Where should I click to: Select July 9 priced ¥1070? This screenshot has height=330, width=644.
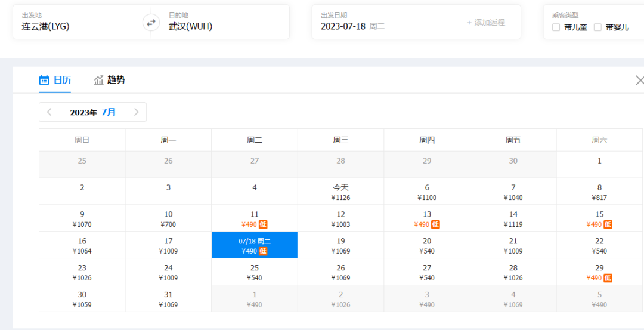82,218
